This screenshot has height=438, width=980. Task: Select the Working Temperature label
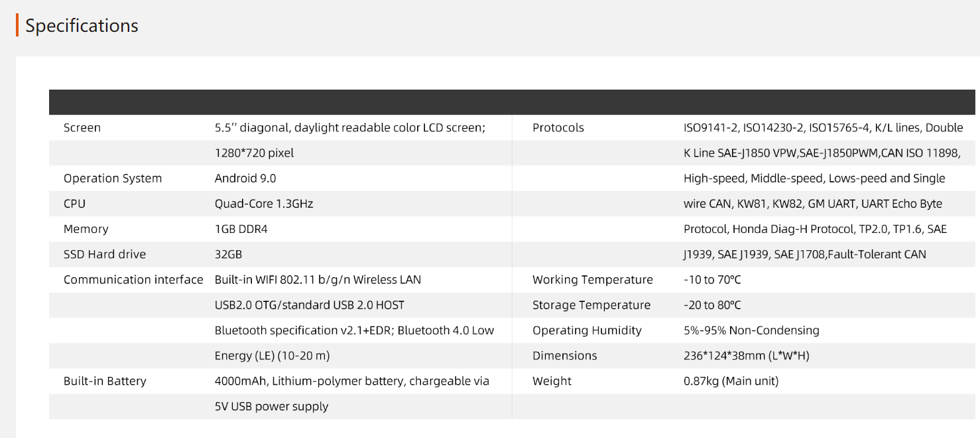click(x=593, y=279)
